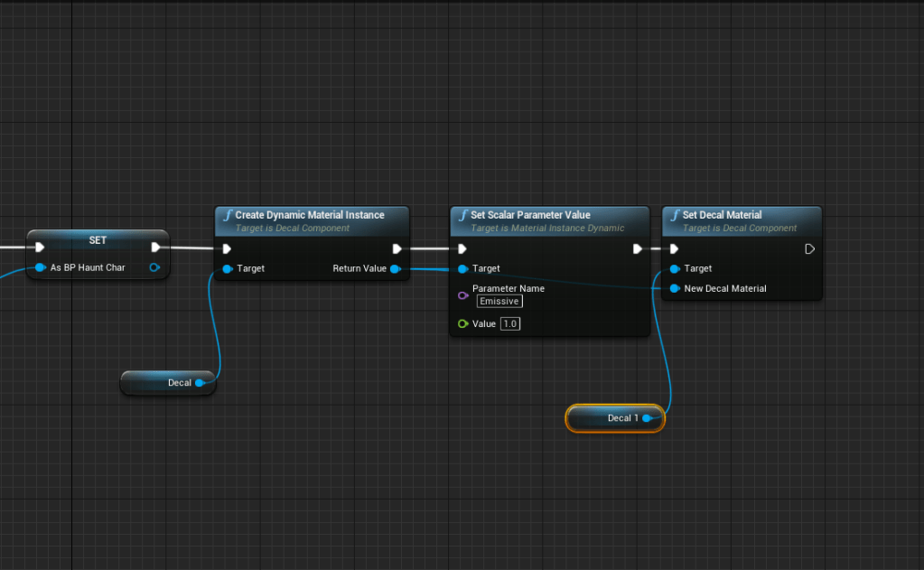Click the New Decal Material input pin

pyautogui.click(x=674, y=288)
